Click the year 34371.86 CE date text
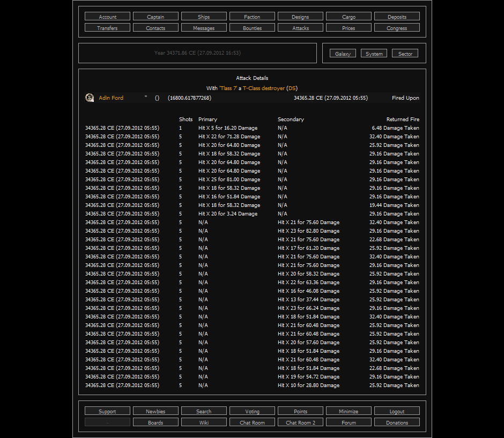The width and height of the screenshot is (504, 438). pyautogui.click(x=197, y=53)
